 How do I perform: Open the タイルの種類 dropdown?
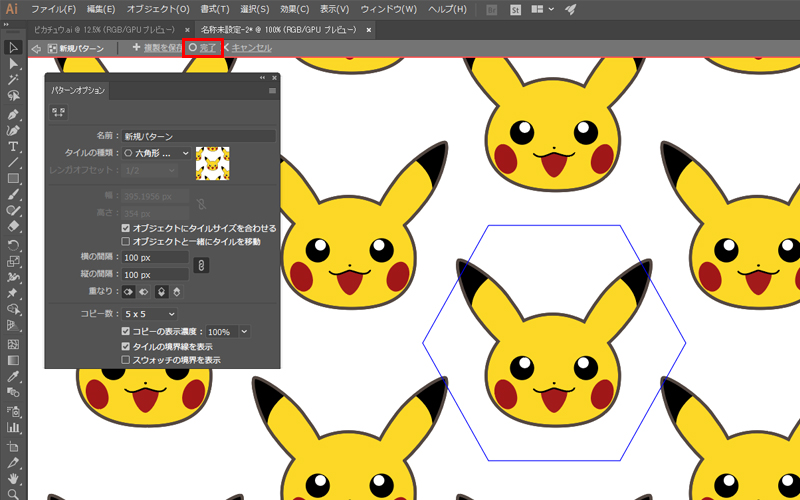click(157, 153)
